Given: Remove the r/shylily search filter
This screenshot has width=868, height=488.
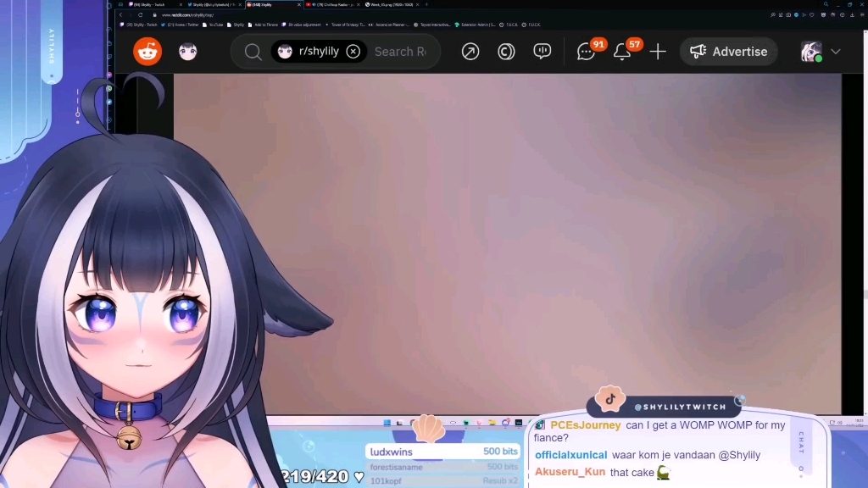Looking at the screenshot, I should (353, 52).
